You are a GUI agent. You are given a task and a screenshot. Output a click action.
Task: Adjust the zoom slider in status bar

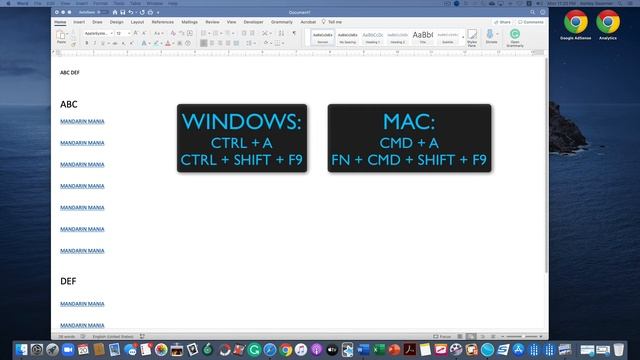[x=522, y=336]
